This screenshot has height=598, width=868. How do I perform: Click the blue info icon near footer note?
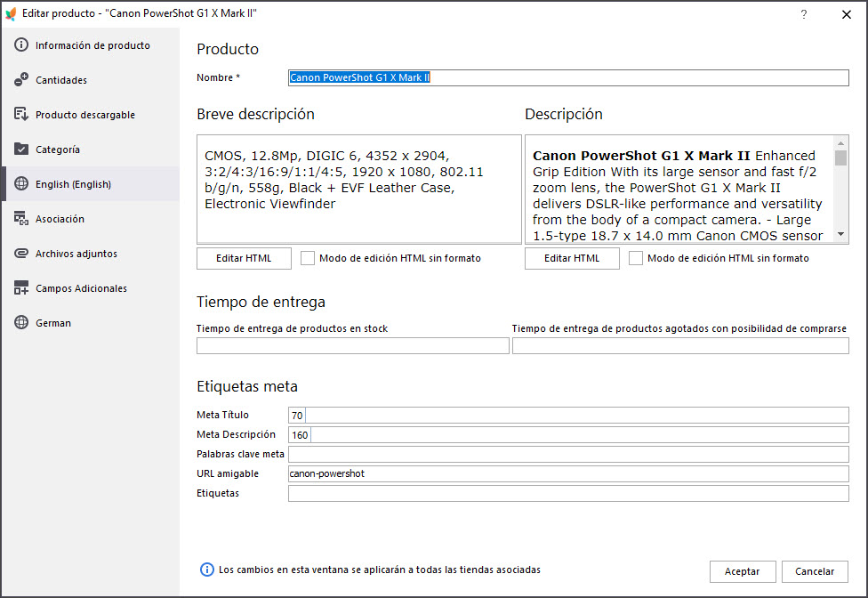coord(206,570)
